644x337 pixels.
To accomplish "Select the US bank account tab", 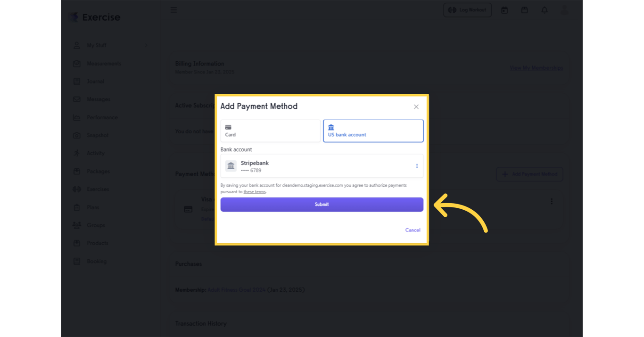I will (x=373, y=131).
